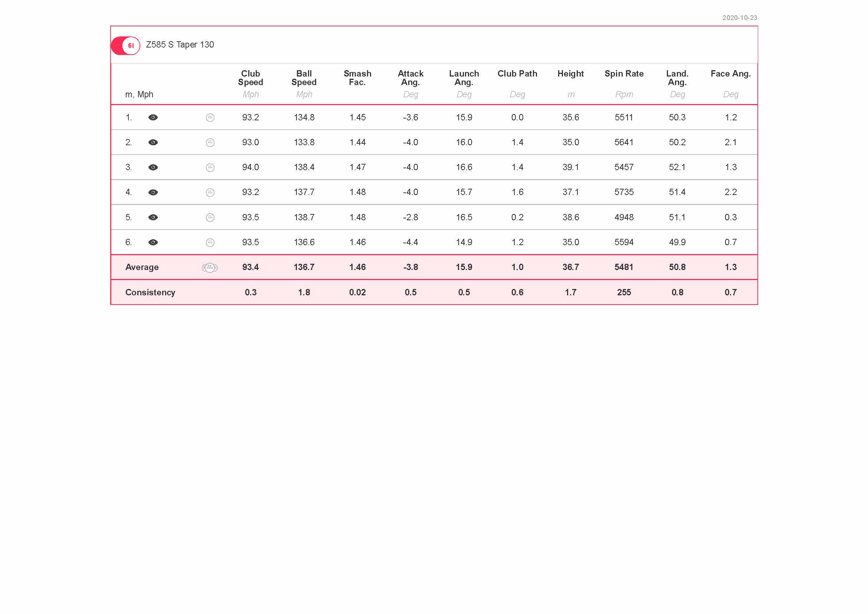Click the Spin Rate column header
Viewport: 868px width, 614px height.
623,74
